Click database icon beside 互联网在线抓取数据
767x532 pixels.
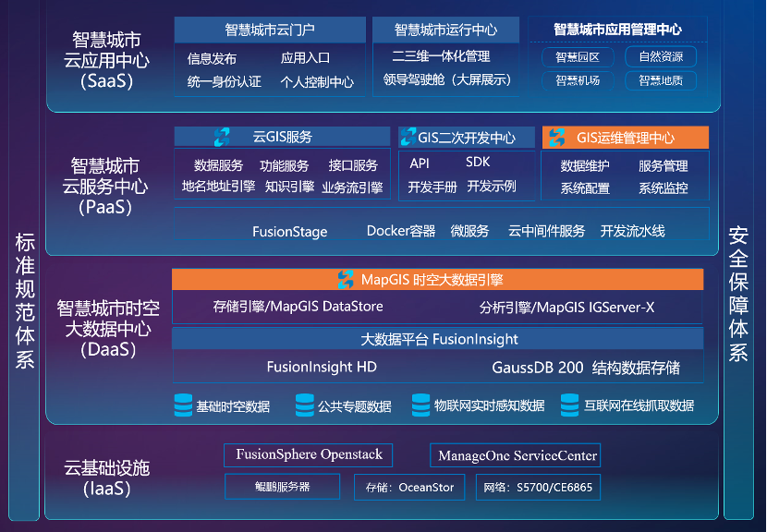click(x=569, y=405)
